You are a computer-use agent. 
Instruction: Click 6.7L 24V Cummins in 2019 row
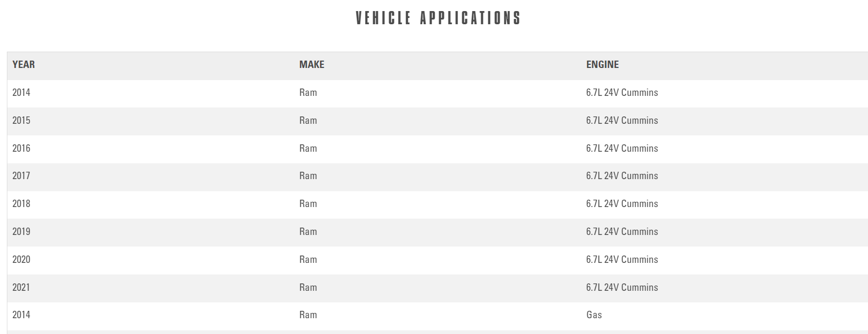pos(622,232)
